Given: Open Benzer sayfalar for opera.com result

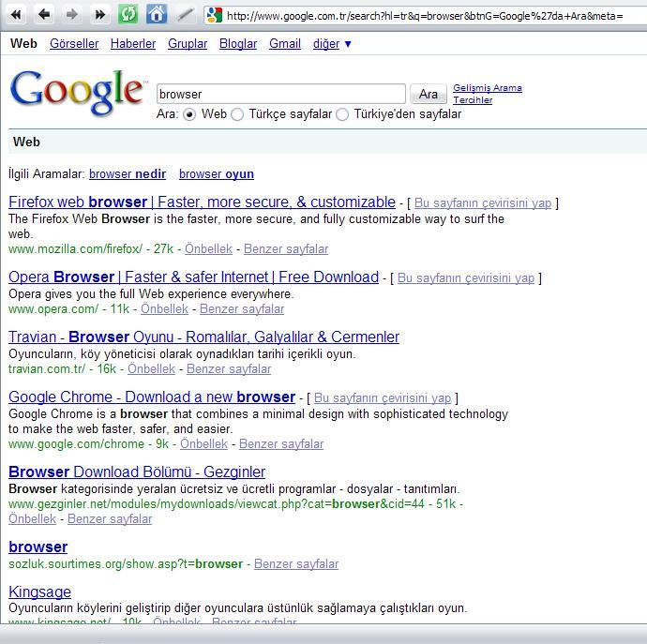Looking at the screenshot, I should pyautogui.click(x=242, y=309).
